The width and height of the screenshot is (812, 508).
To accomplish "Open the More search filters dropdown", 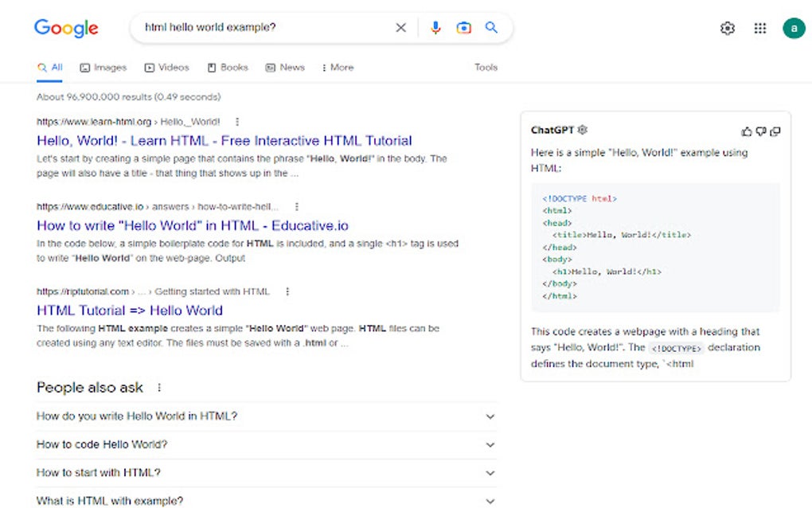I will [338, 68].
